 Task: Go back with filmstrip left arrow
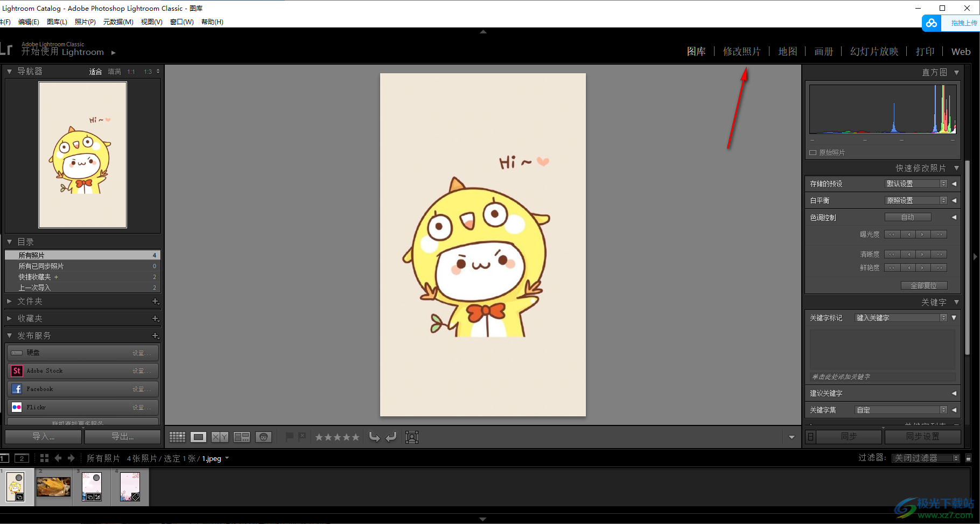coord(58,458)
